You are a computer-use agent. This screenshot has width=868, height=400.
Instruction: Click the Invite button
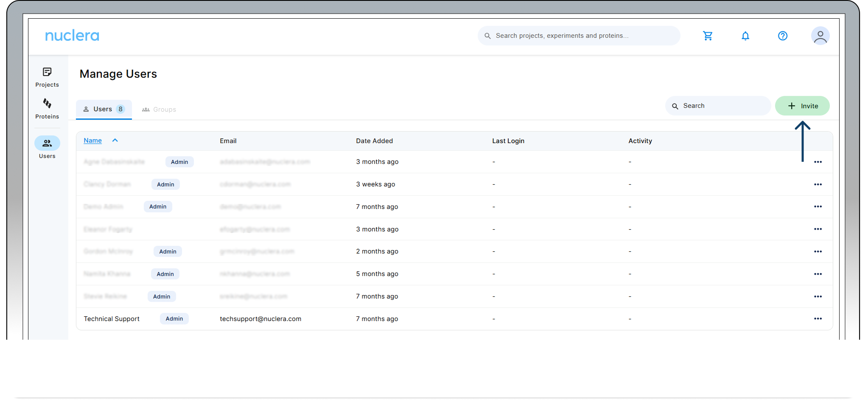click(802, 106)
